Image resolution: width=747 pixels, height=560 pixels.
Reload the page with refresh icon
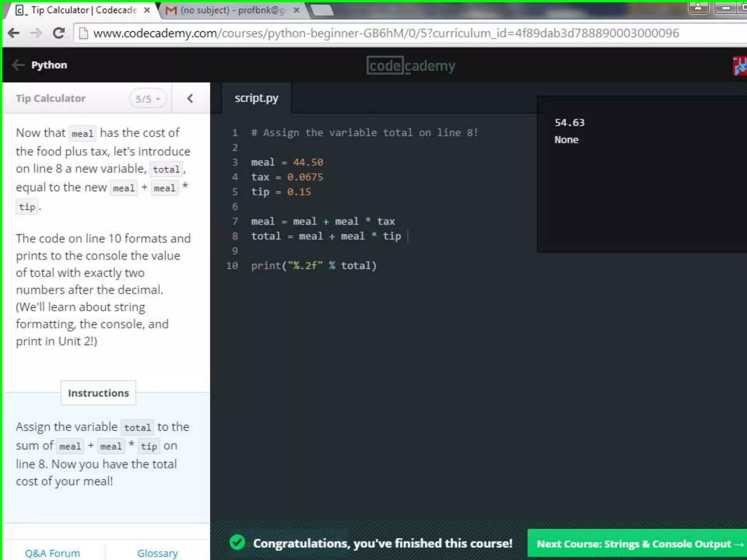click(59, 34)
